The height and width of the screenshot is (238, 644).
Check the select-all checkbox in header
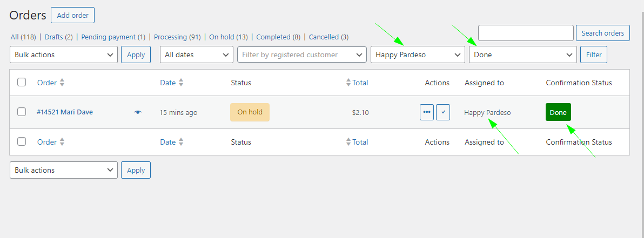22,83
